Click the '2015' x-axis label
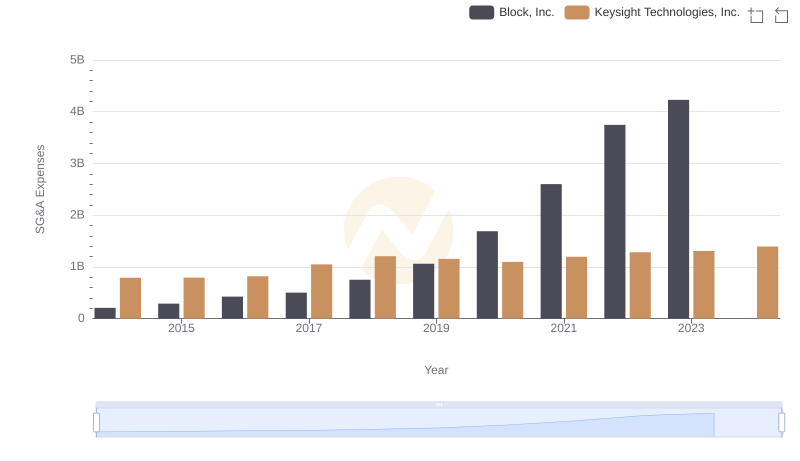This screenshot has width=800, height=461. [x=181, y=328]
